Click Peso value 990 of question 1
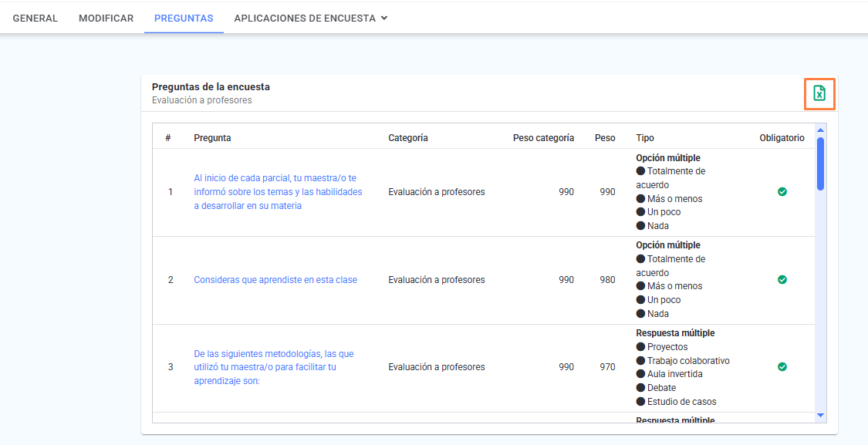 607,192
